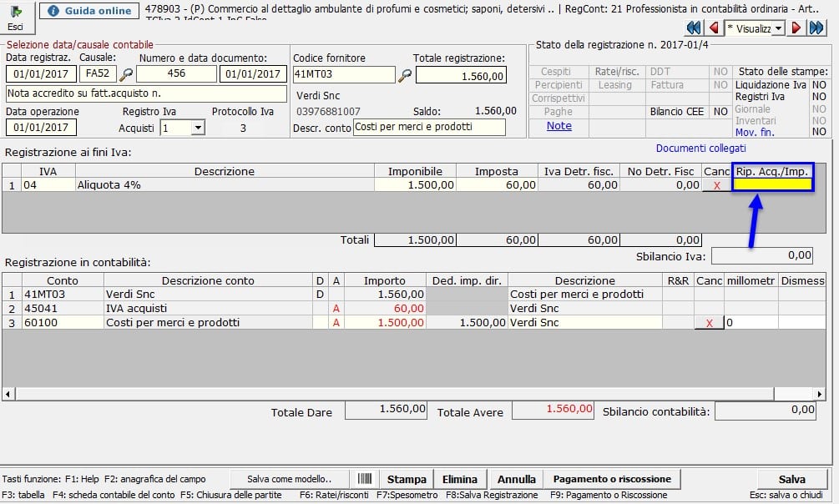Search fornitore with magnifier icon
The width and height of the screenshot is (839, 504).
coord(405,75)
